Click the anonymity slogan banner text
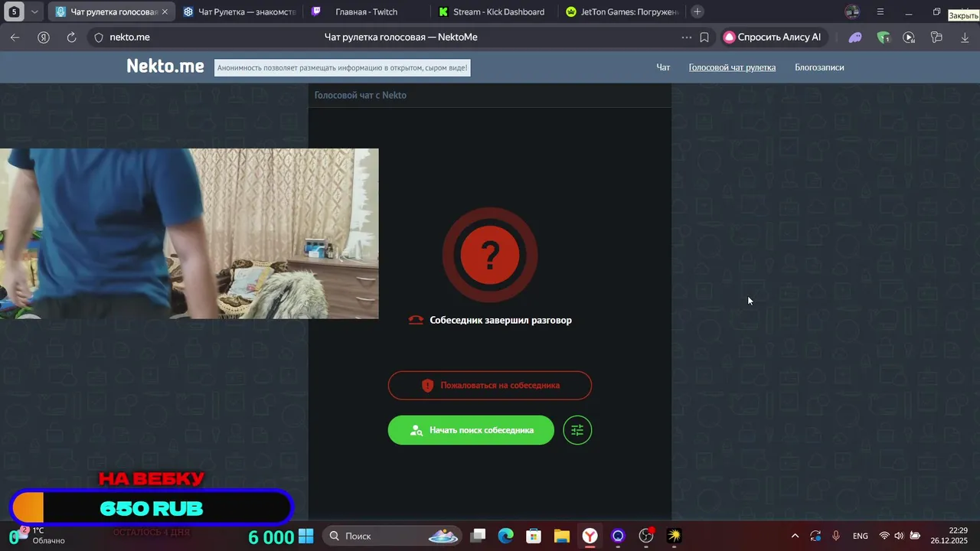 click(341, 67)
